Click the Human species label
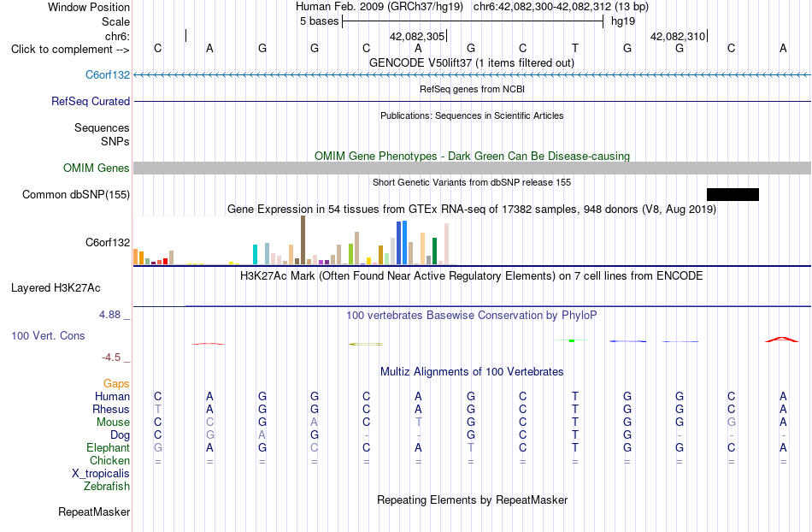The width and height of the screenshot is (812, 532). 112,396
